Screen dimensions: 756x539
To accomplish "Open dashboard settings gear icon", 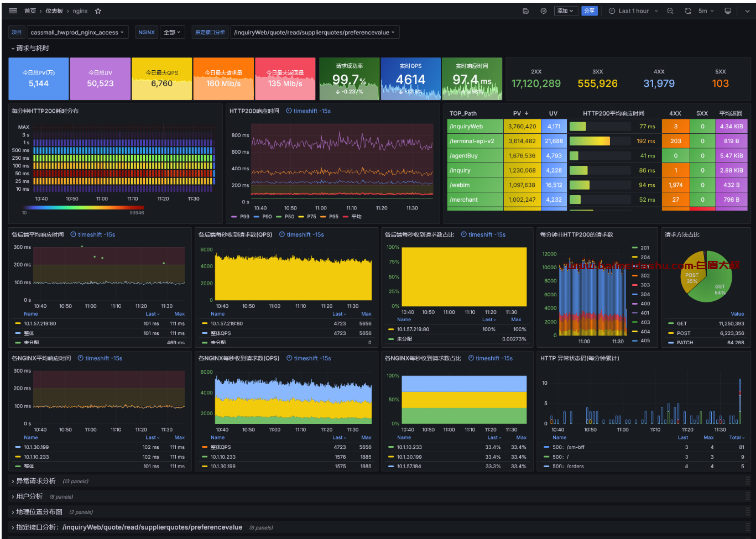I will pyautogui.click(x=544, y=11).
